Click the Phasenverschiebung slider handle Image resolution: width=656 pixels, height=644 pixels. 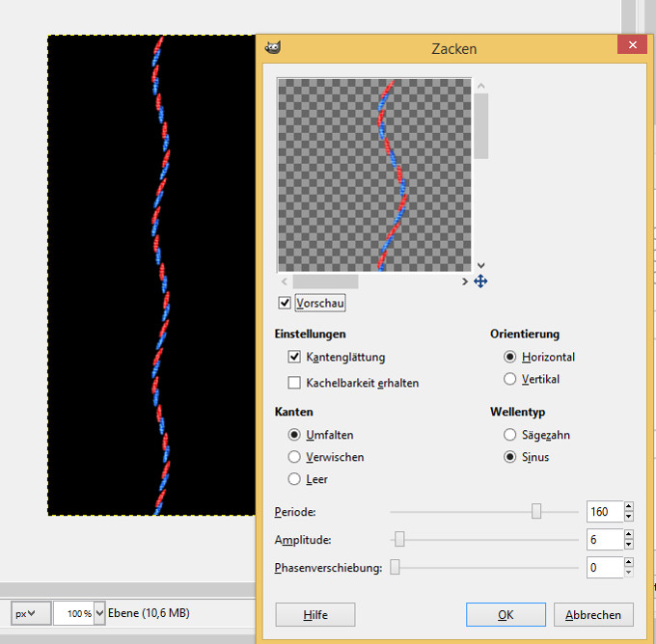395,567
